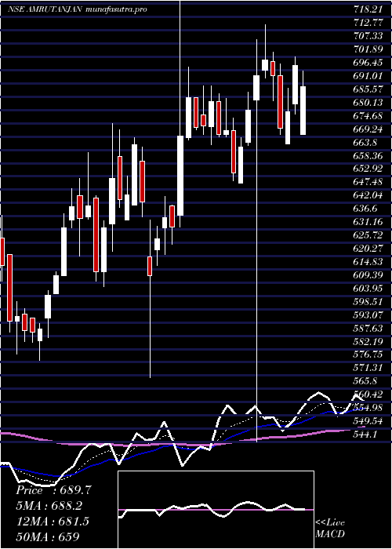Image resolution: width=392 pixels, height=549 pixels.
Task: Click the 674.68 price axis label
Action: tap(368, 116)
